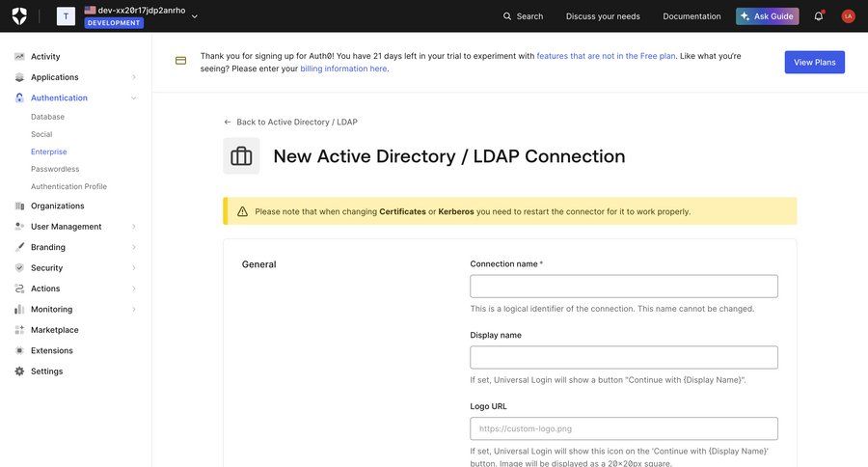Click the Auth0 shield logo

[x=19, y=16]
